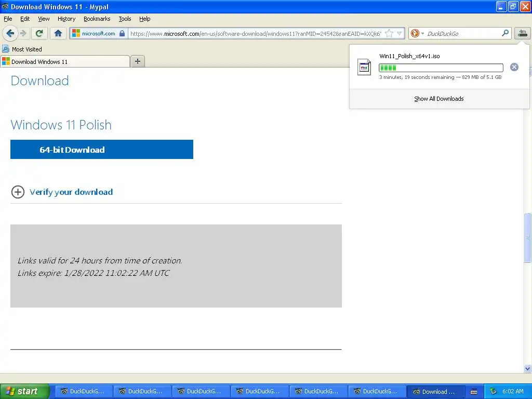Click the 6:02 AM system clock
The height and width of the screenshot is (399, 532).
point(513,391)
